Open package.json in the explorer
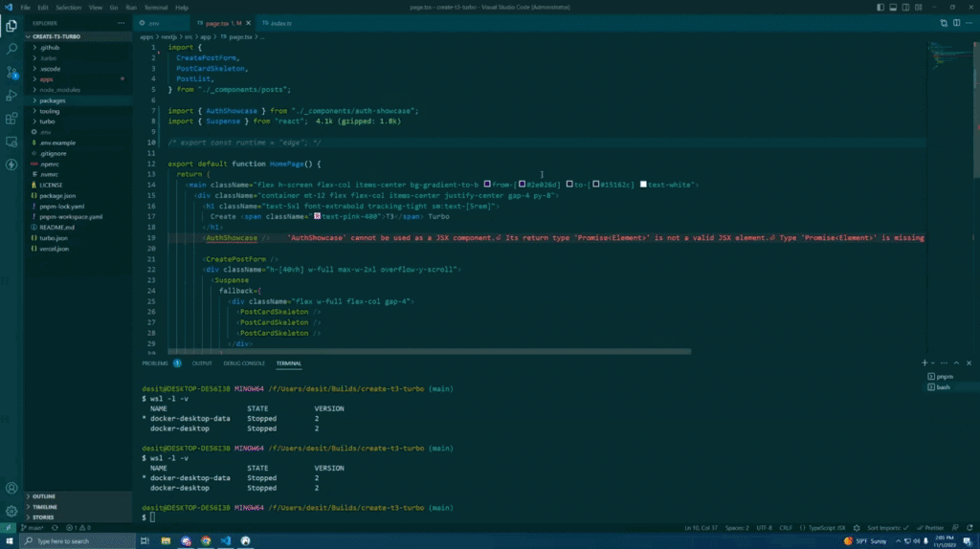The width and height of the screenshot is (980, 549). point(57,195)
